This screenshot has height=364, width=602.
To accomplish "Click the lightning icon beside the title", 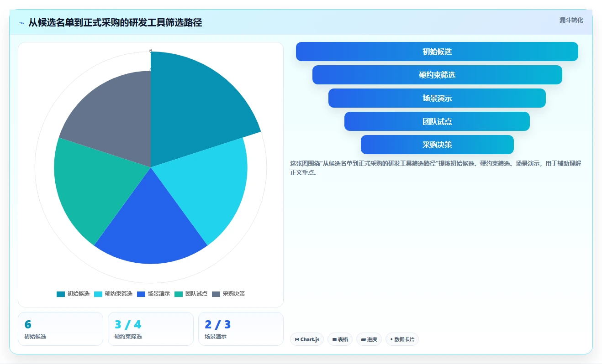I will pos(22,22).
